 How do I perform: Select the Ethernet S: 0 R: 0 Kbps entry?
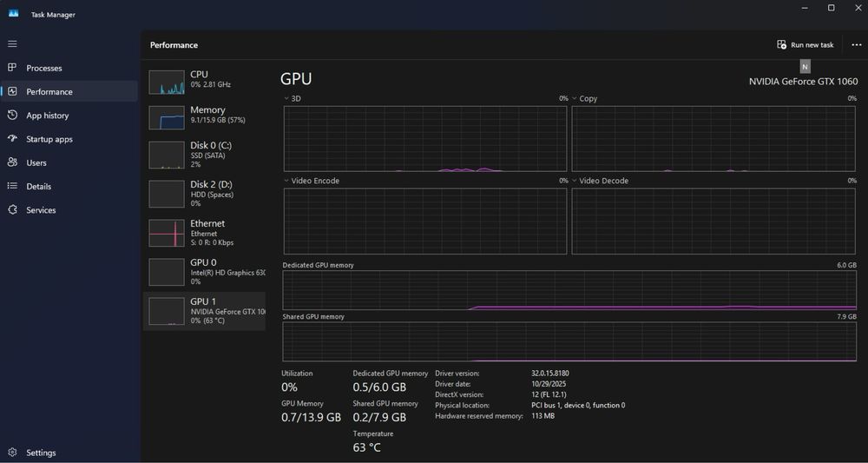[204, 233]
